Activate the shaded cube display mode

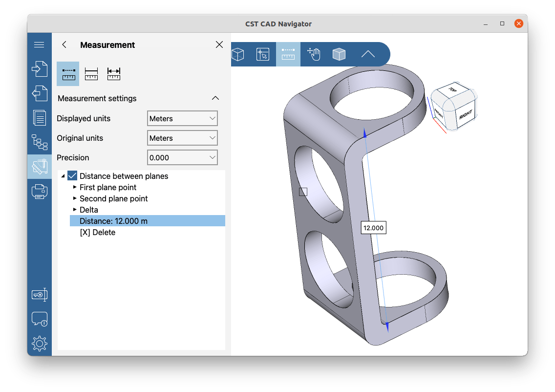tap(339, 54)
